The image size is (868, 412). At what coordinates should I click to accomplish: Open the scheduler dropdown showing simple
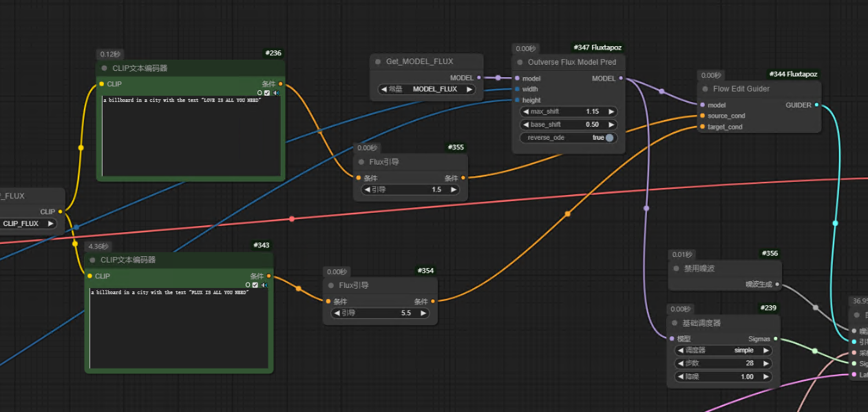[x=723, y=350]
